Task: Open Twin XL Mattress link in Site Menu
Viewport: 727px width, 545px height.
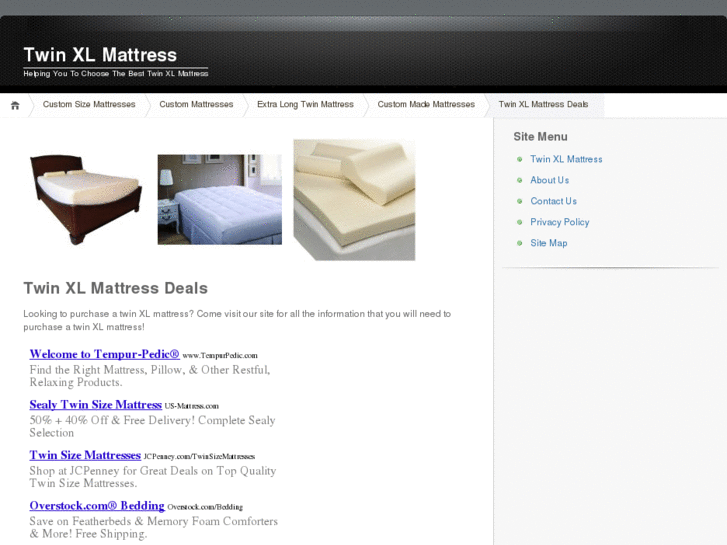Action: (566, 159)
